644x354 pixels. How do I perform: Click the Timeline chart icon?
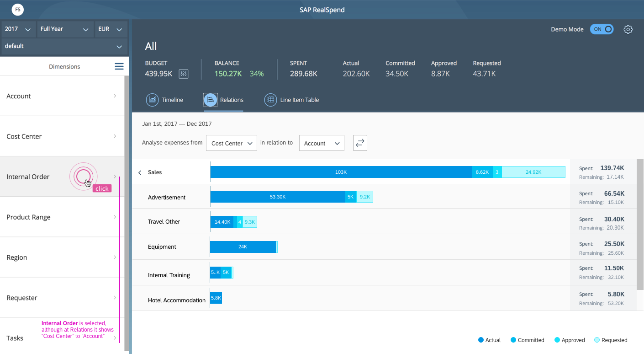[x=152, y=100]
